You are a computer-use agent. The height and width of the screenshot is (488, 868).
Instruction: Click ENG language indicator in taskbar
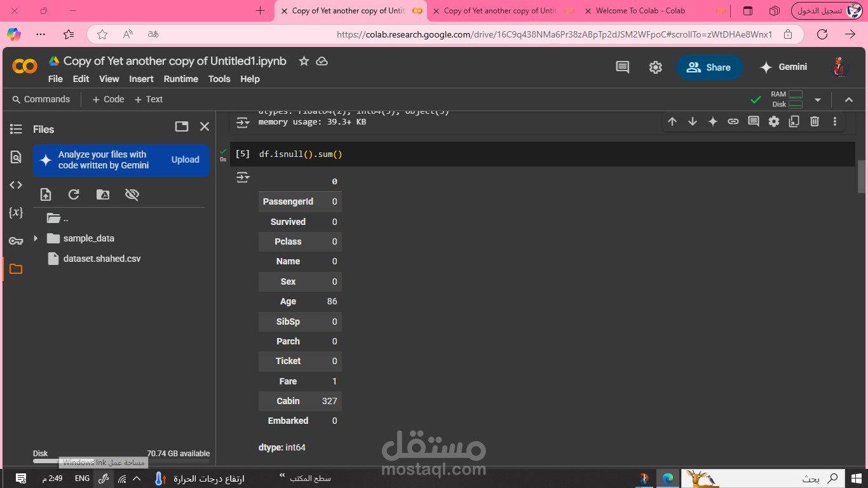(x=82, y=478)
